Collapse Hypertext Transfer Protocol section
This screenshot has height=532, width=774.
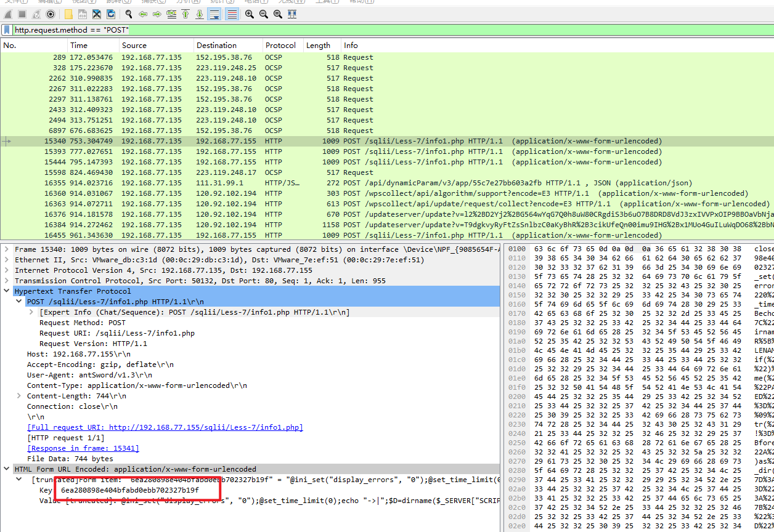tap(6, 291)
